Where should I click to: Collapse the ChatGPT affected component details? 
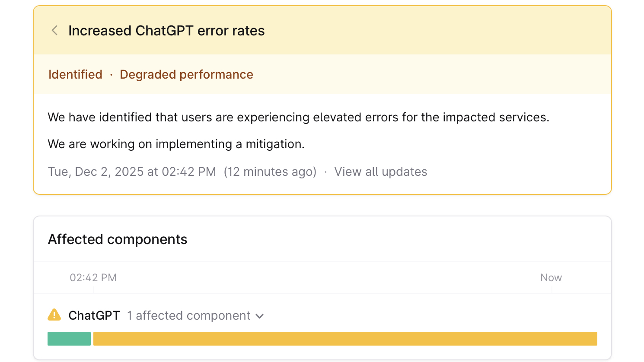point(259,316)
